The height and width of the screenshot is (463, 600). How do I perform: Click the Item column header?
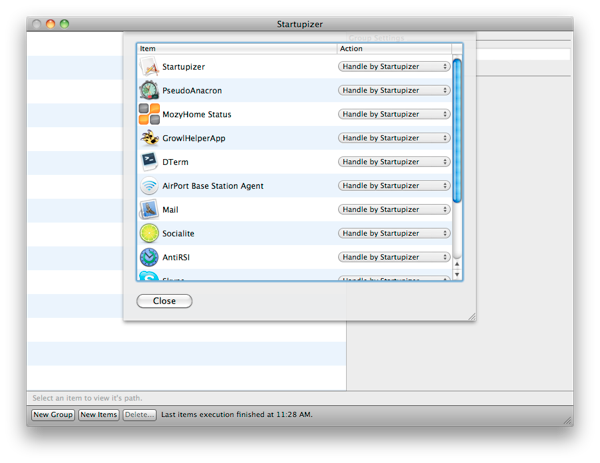point(237,49)
